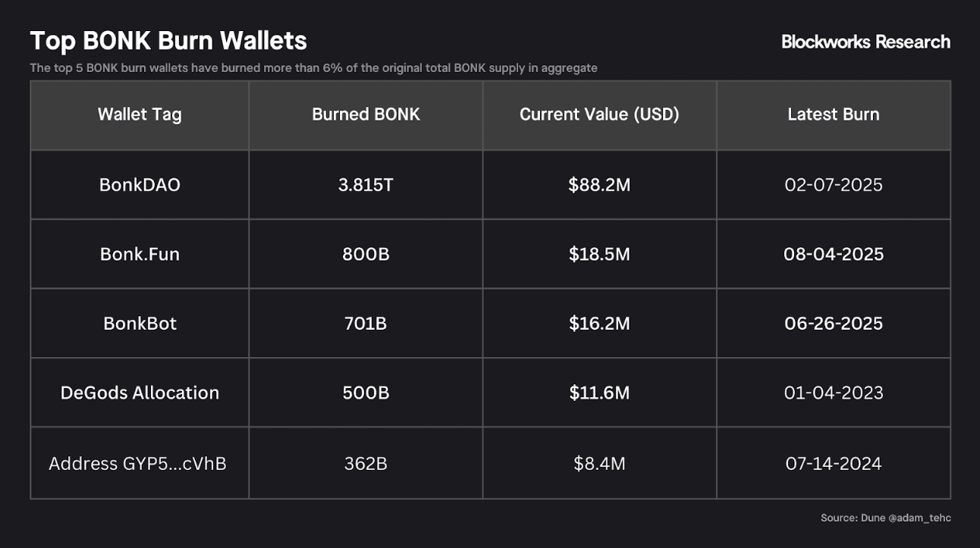Select the BonkDAO wallet tag cell
Viewport: 980px width, 548px height.
pyautogui.click(x=140, y=185)
